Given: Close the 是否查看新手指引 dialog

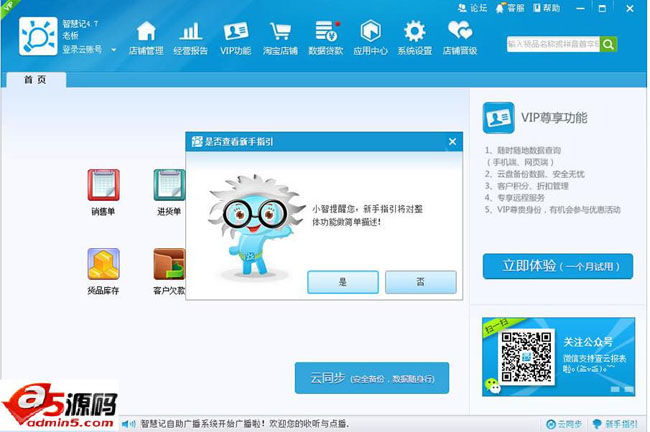Looking at the screenshot, I should point(452,142).
